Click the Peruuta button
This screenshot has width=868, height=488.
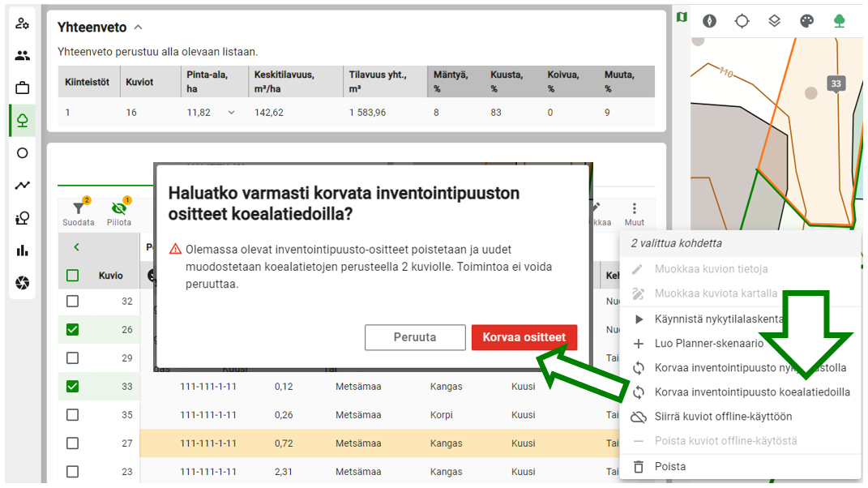(x=415, y=337)
